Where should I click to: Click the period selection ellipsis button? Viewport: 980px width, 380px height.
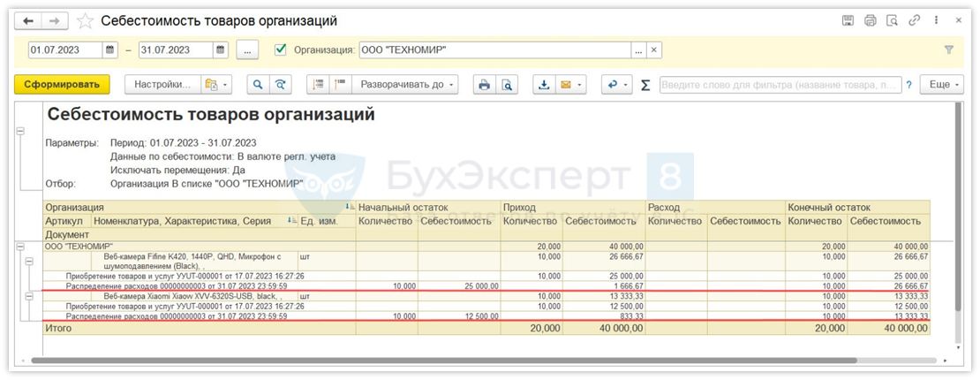click(x=247, y=50)
